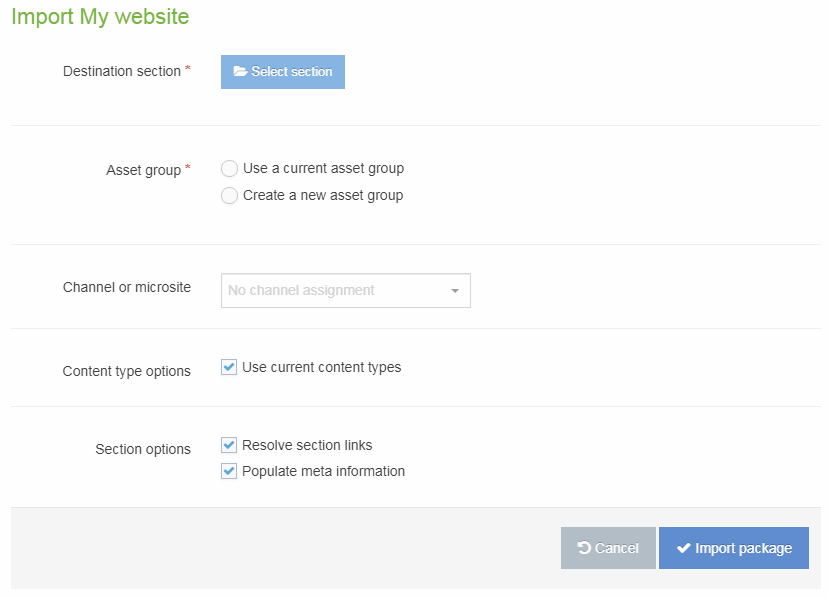Click the 'Content type options' label
Image resolution: width=828 pixels, height=597 pixels.
click(x=128, y=370)
